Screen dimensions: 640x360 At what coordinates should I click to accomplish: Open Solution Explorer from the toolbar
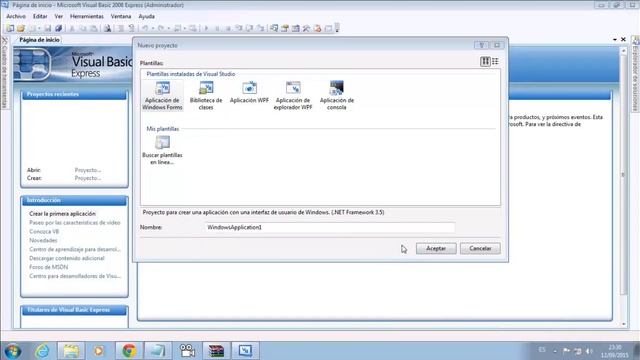coord(274,28)
